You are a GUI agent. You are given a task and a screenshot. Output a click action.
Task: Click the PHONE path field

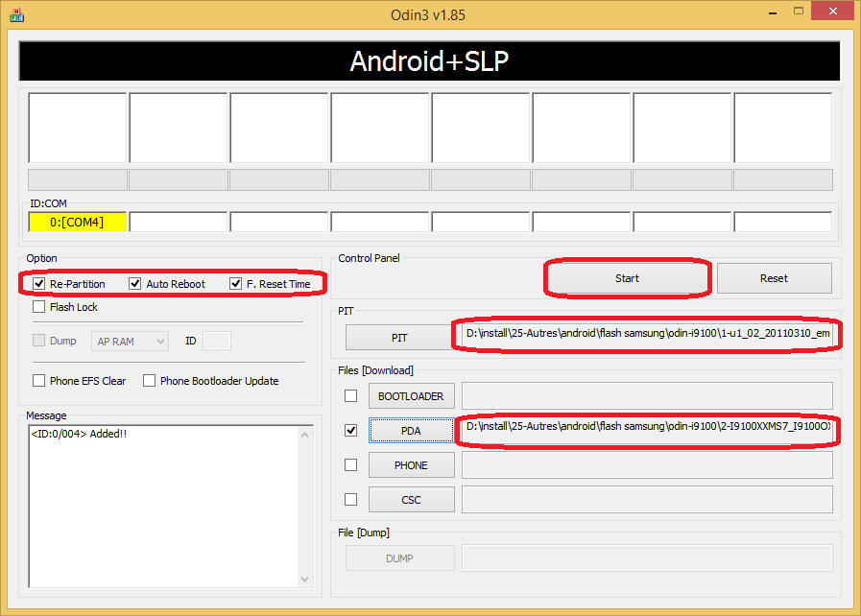(x=647, y=465)
